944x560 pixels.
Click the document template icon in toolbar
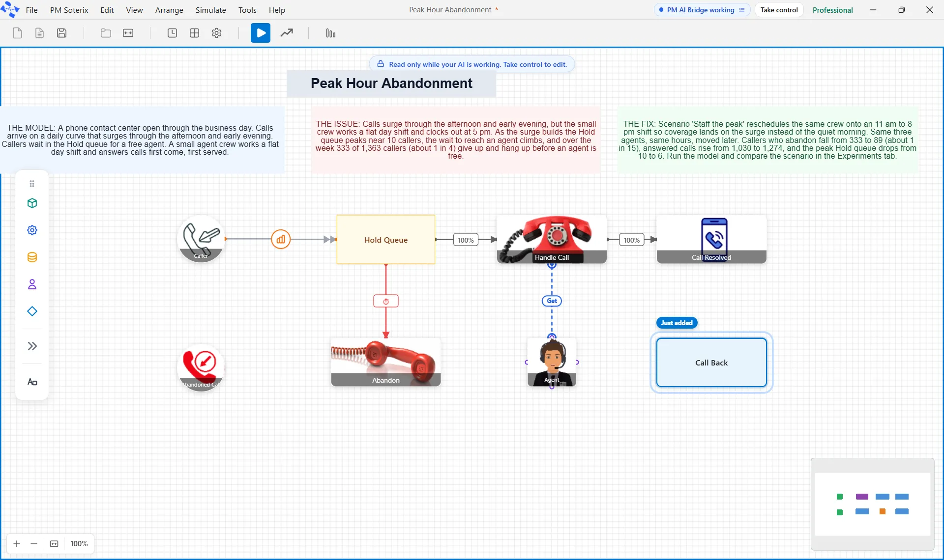click(x=39, y=33)
